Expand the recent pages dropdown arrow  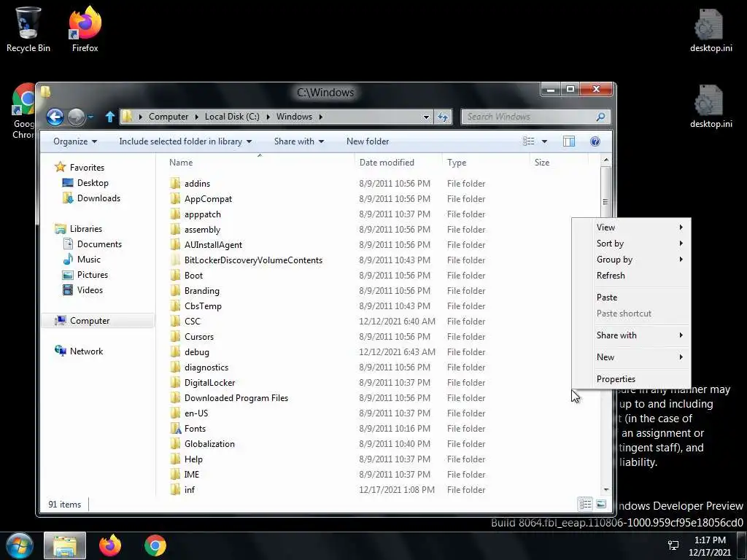pos(90,117)
